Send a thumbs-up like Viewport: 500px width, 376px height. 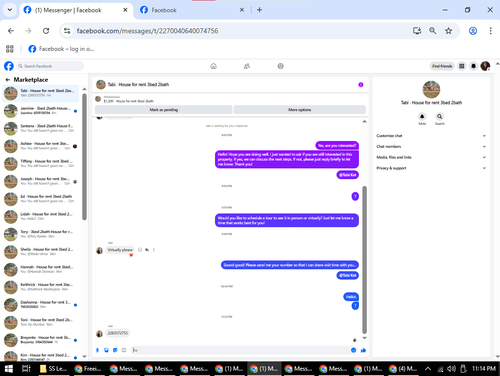(x=363, y=350)
